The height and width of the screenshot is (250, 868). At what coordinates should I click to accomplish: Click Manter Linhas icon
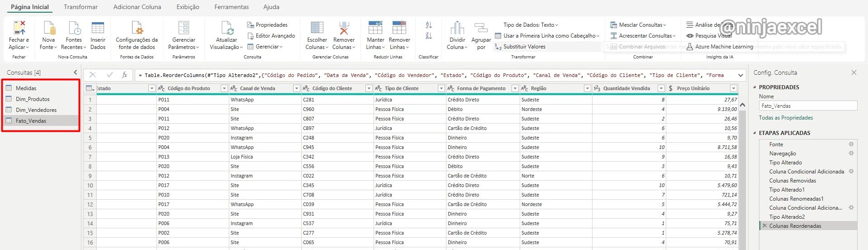(375, 28)
